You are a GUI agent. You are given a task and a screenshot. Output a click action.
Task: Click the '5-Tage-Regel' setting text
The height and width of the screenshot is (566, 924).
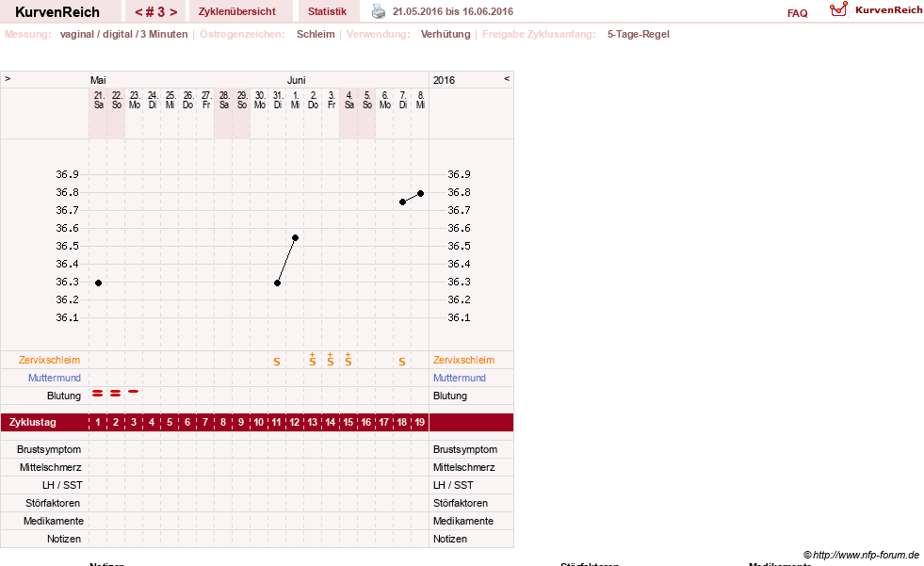(639, 34)
